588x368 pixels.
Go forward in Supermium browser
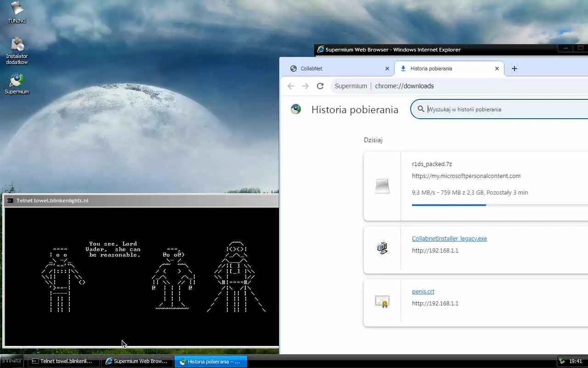pyautogui.click(x=305, y=86)
